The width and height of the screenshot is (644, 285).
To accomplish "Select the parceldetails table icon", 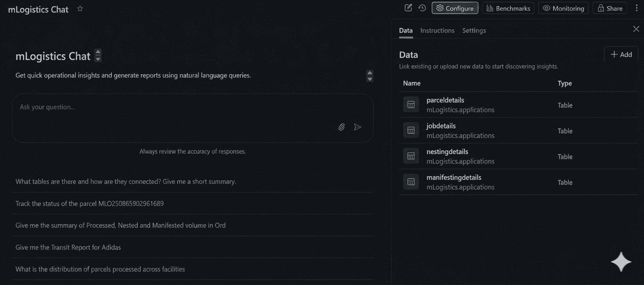I will (410, 104).
